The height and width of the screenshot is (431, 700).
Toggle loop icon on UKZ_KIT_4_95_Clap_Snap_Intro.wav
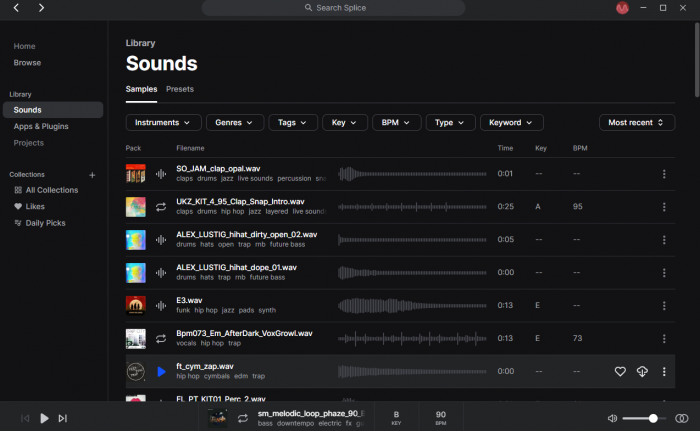pyautogui.click(x=162, y=207)
